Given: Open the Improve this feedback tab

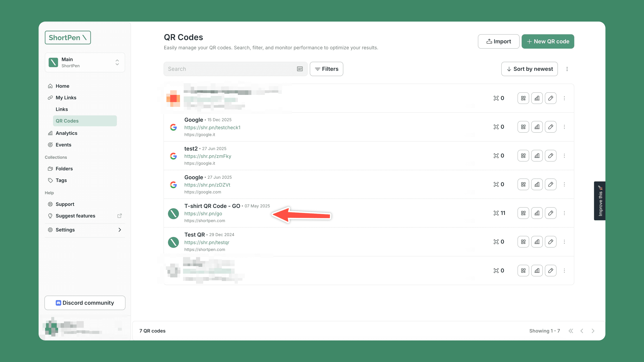Looking at the screenshot, I should pyautogui.click(x=600, y=201).
